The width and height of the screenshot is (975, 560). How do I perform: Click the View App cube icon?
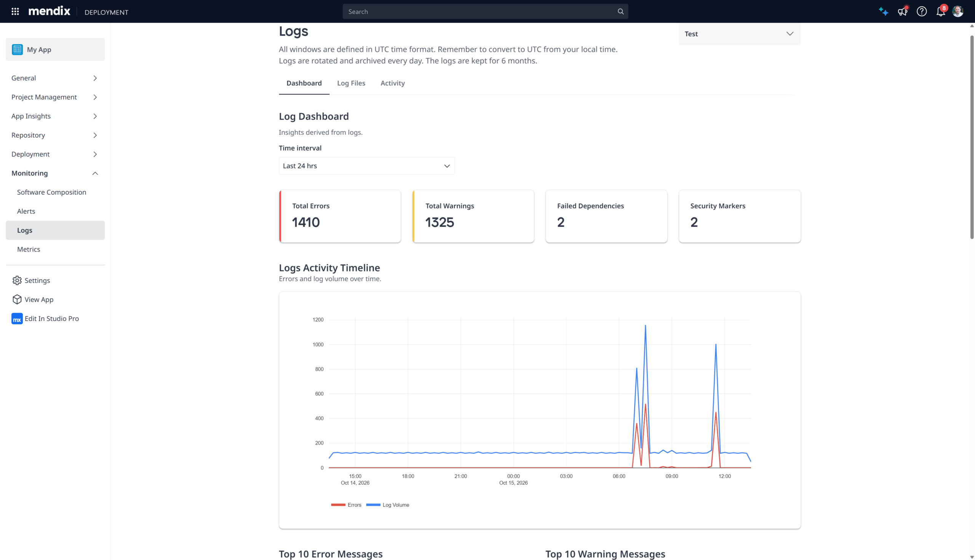[x=17, y=299]
